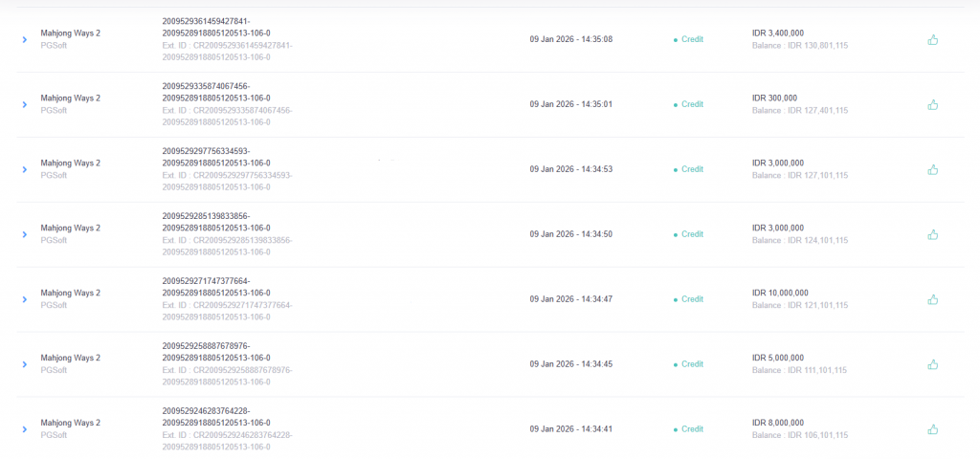Image resolution: width=980 pixels, height=459 pixels.
Task: Click thumbs-up icon on the 14:34:50 transaction
Action: click(932, 234)
